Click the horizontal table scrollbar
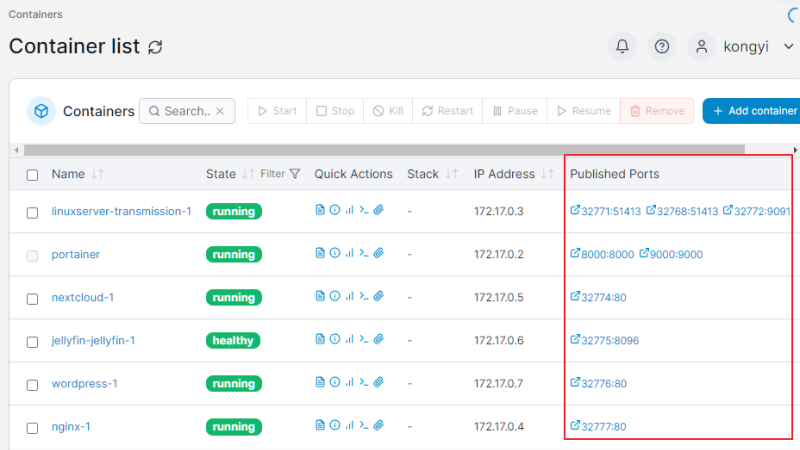 (x=384, y=149)
